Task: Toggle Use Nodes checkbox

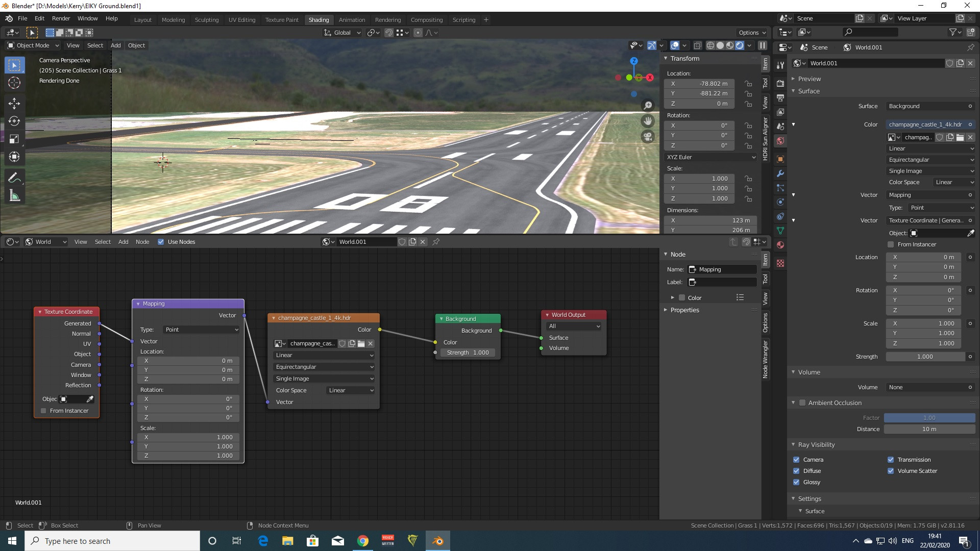Action: pos(161,242)
